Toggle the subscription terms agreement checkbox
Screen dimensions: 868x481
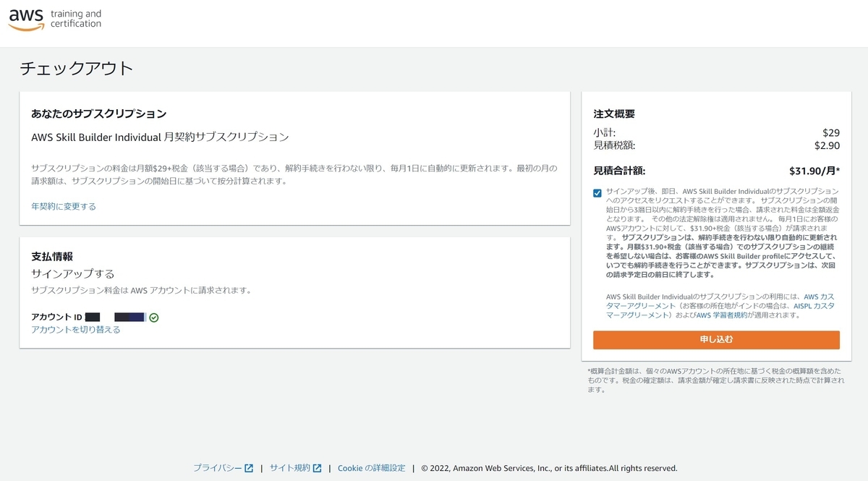[597, 192]
